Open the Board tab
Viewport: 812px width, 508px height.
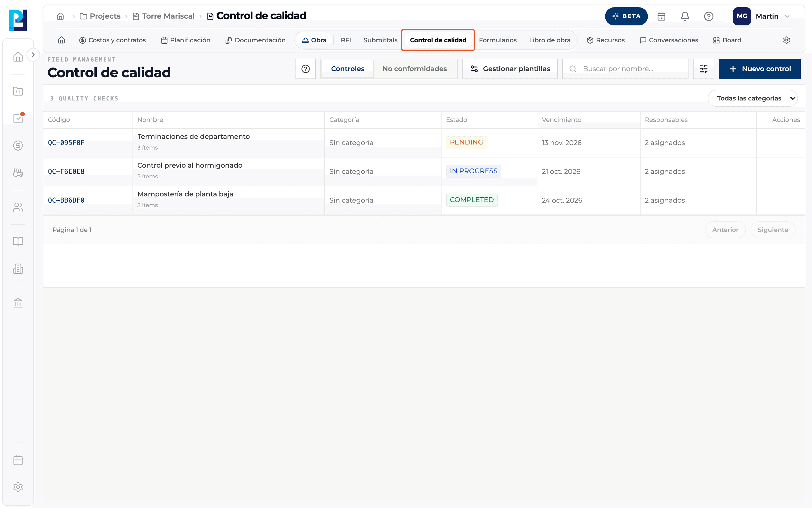pos(727,40)
